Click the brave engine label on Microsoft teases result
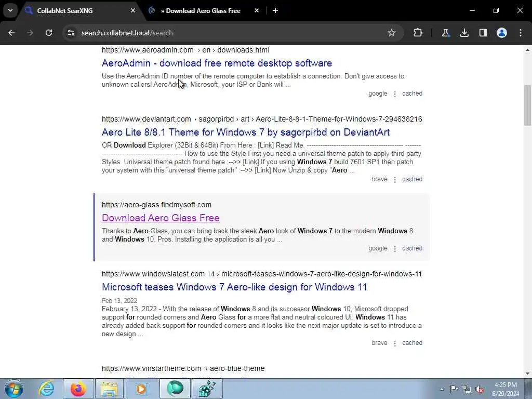This screenshot has width=532, height=399. (379, 343)
